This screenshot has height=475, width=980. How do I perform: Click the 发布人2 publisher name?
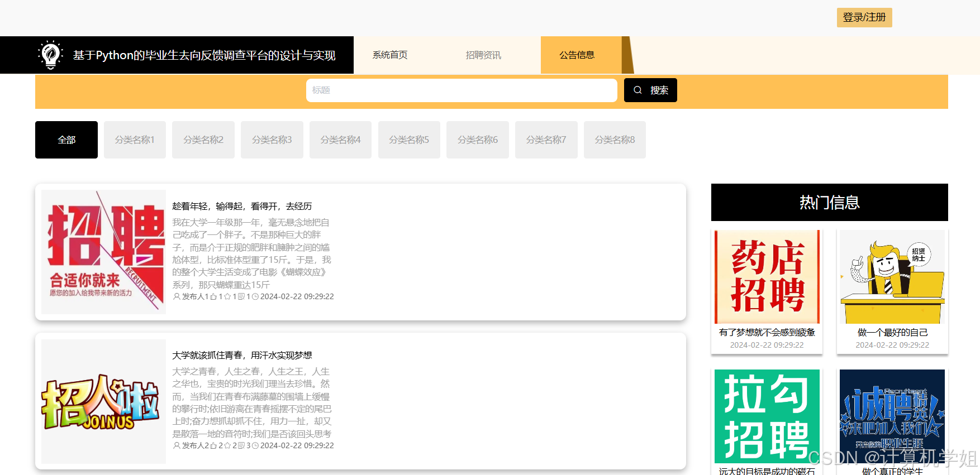196,446
